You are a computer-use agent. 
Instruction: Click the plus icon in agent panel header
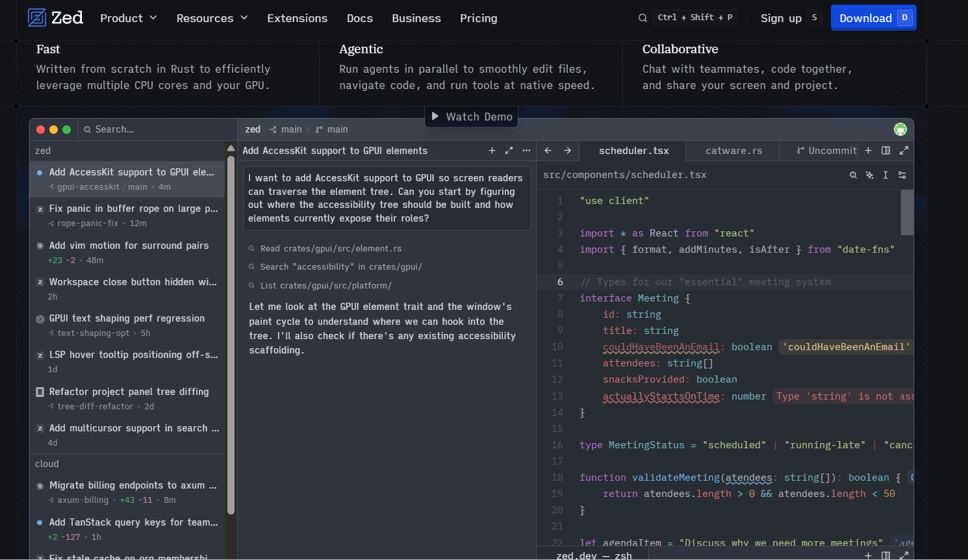(x=492, y=150)
